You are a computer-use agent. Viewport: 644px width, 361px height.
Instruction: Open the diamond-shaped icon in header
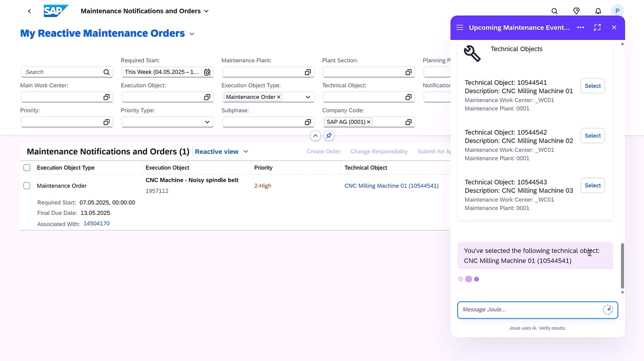click(576, 11)
